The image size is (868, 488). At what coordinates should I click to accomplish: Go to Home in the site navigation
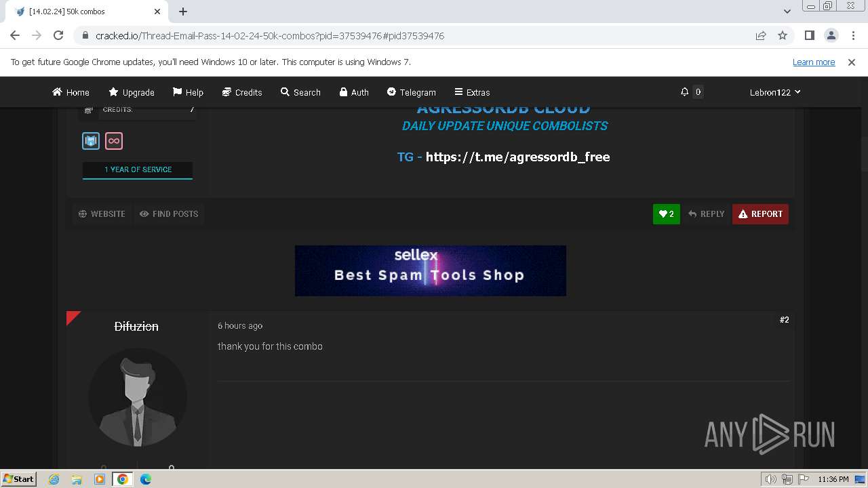tap(71, 92)
